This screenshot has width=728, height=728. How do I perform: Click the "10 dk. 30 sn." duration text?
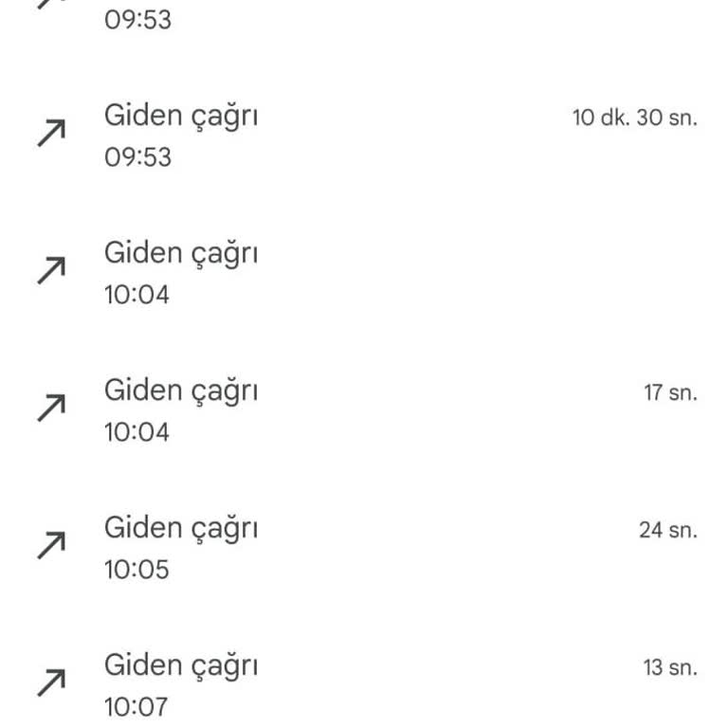[x=634, y=118]
